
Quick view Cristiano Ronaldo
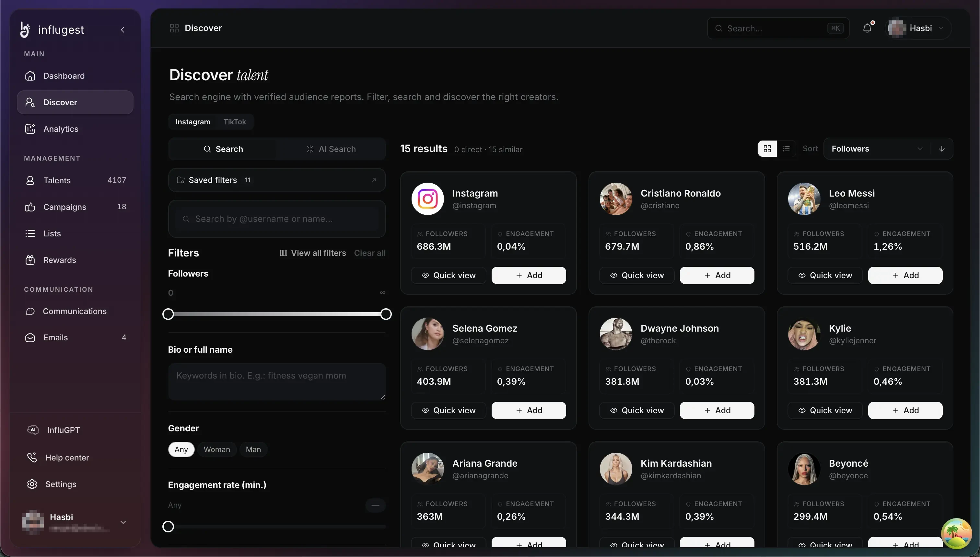pos(636,276)
